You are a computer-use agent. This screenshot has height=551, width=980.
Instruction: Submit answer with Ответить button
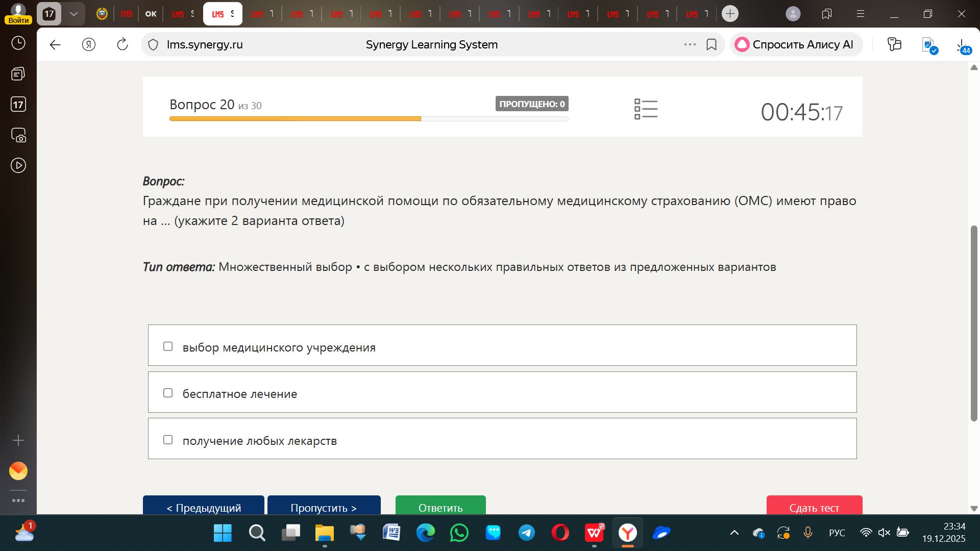click(x=440, y=505)
